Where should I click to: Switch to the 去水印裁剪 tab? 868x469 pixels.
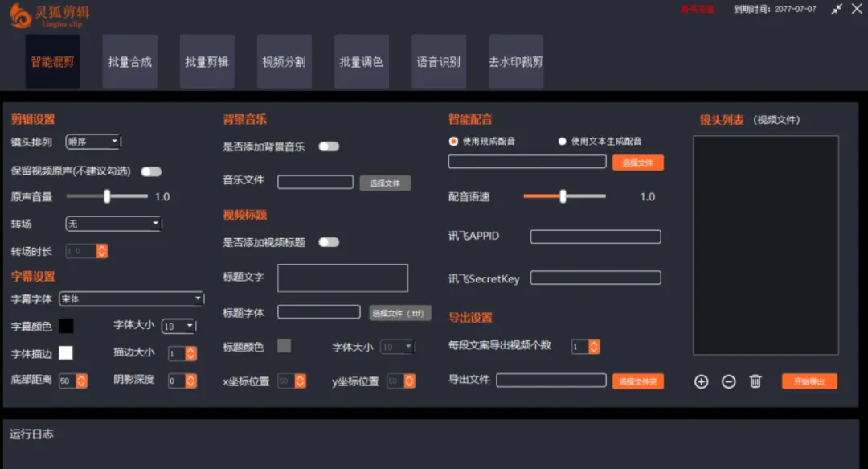coord(515,61)
